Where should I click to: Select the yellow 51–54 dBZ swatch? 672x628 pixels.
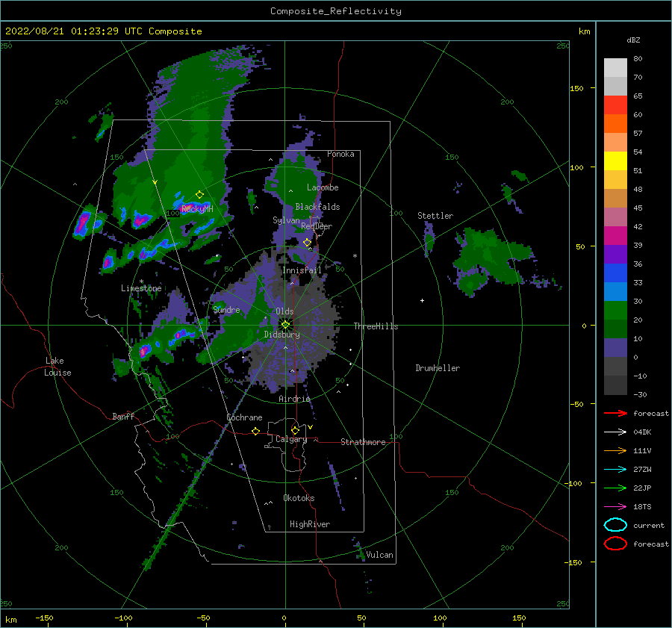(x=615, y=161)
